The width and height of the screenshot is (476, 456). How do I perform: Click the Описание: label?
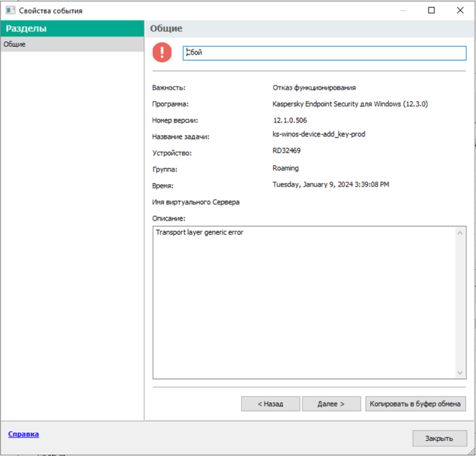point(169,218)
